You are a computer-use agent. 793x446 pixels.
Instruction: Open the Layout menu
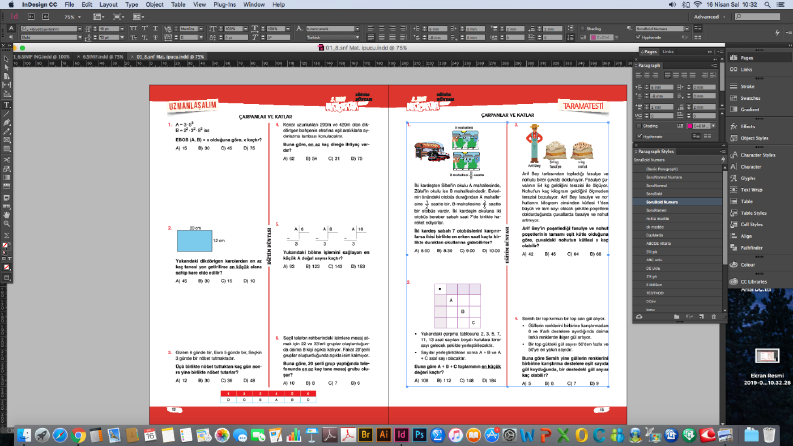point(108,5)
